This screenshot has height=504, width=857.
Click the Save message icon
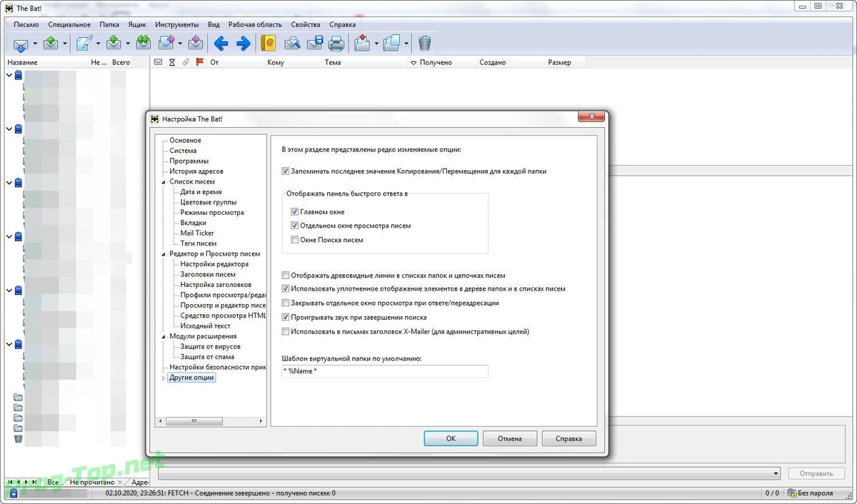[x=314, y=44]
